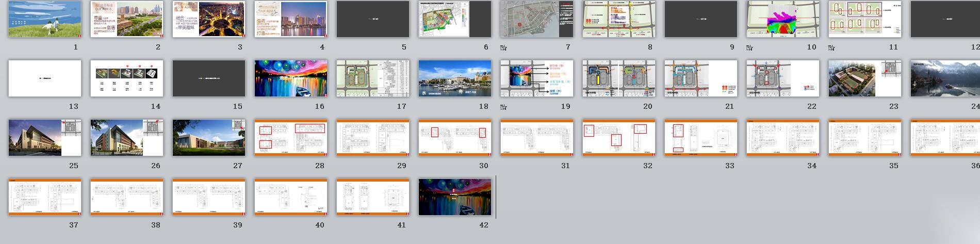The height and width of the screenshot is (244, 980).
Task: Select slide 27 brick building lawn rendering
Action: pos(209,138)
